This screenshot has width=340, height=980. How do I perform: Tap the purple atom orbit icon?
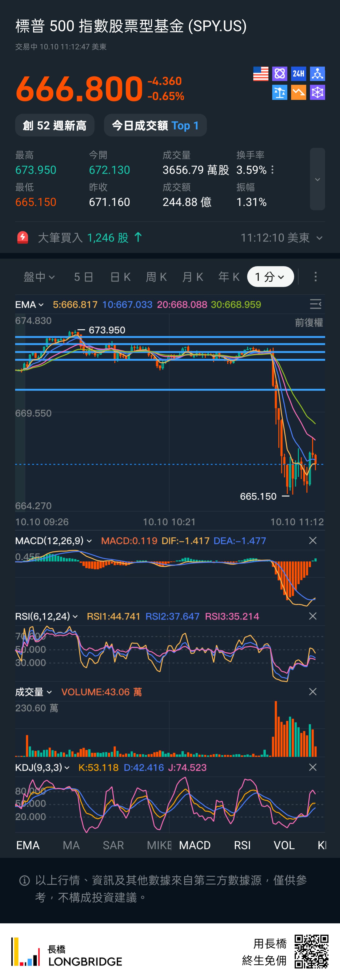(280, 74)
